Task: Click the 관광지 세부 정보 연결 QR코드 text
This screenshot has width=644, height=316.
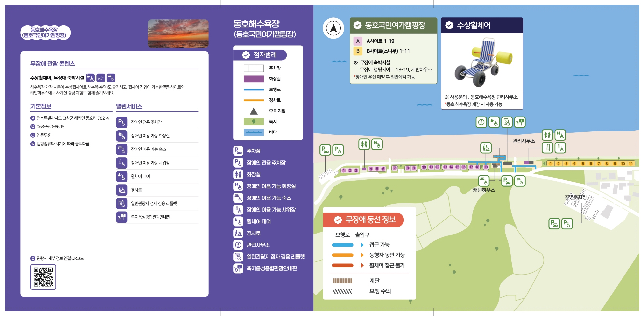Action: tap(60, 258)
